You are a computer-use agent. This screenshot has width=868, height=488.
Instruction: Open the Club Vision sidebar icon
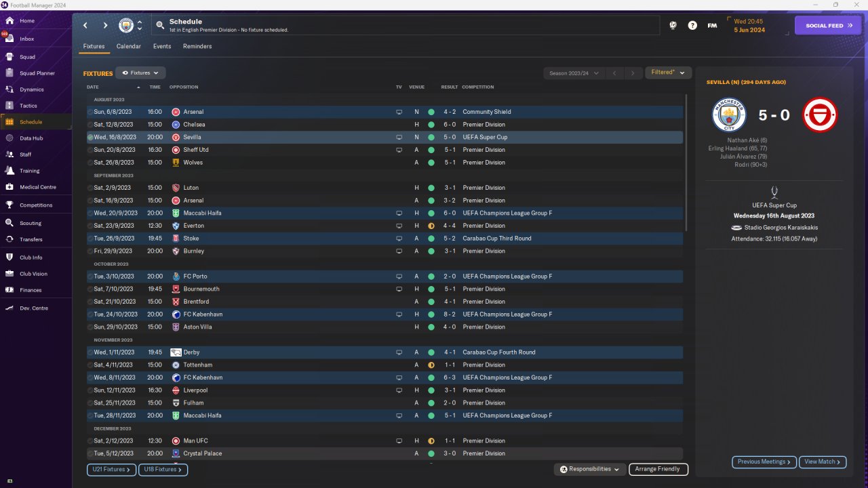[9, 274]
